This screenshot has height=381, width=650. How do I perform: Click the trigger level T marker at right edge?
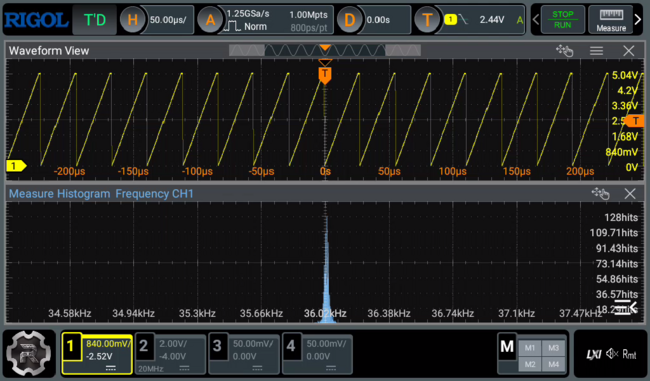click(635, 121)
